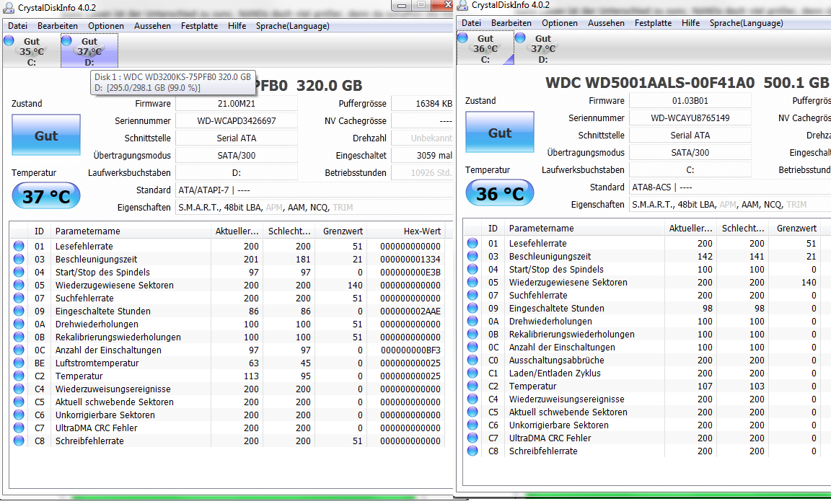The height and width of the screenshot is (504, 831).
Task: Click the 37 °C temperature button, left window
Action: pyautogui.click(x=46, y=196)
